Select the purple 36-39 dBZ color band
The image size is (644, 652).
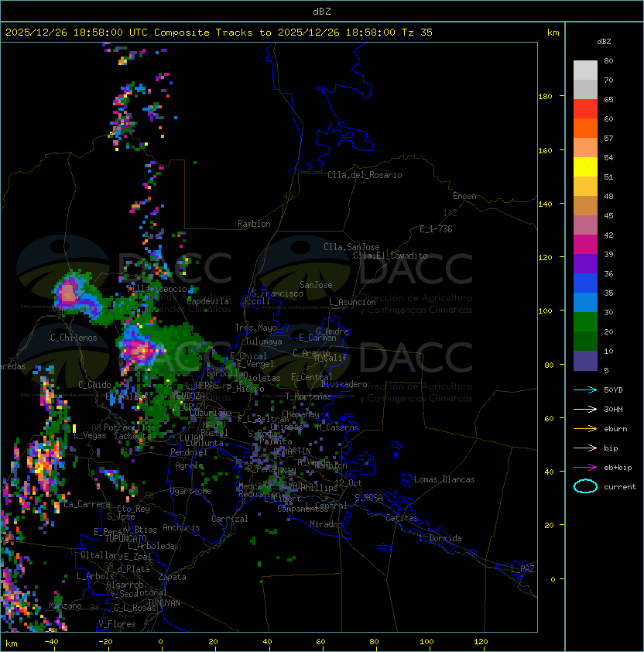click(585, 264)
